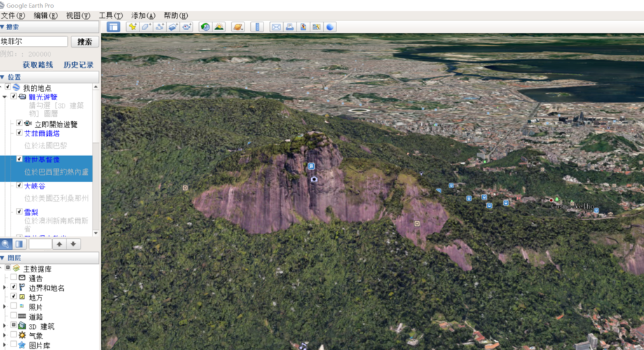Click the 搜索 search button
This screenshot has width=644, height=350.
coord(85,42)
